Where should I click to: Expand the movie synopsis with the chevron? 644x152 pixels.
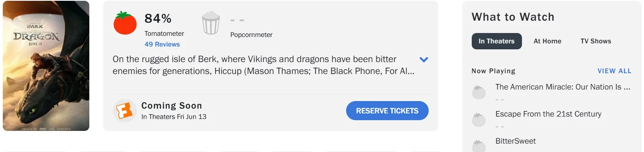pos(424,60)
